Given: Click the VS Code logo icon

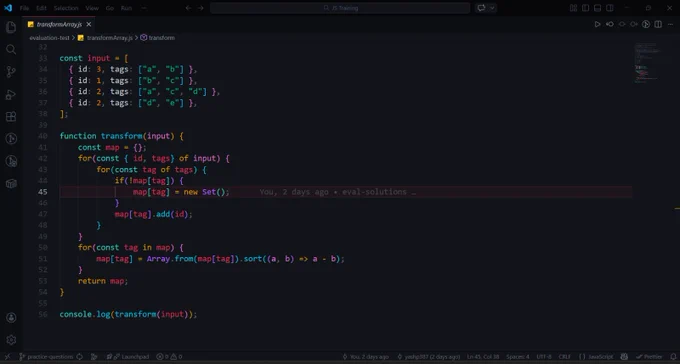Looking at the screenshot, I should (8, 8).
